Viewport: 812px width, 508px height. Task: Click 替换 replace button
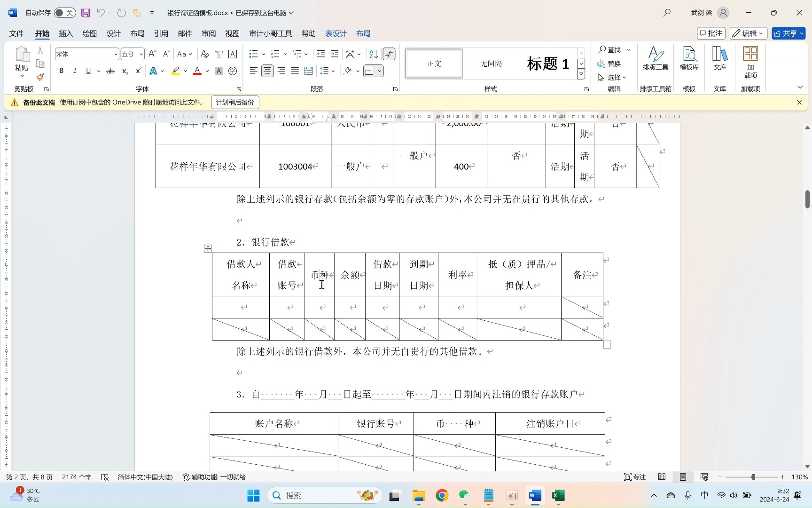point(609,63)
